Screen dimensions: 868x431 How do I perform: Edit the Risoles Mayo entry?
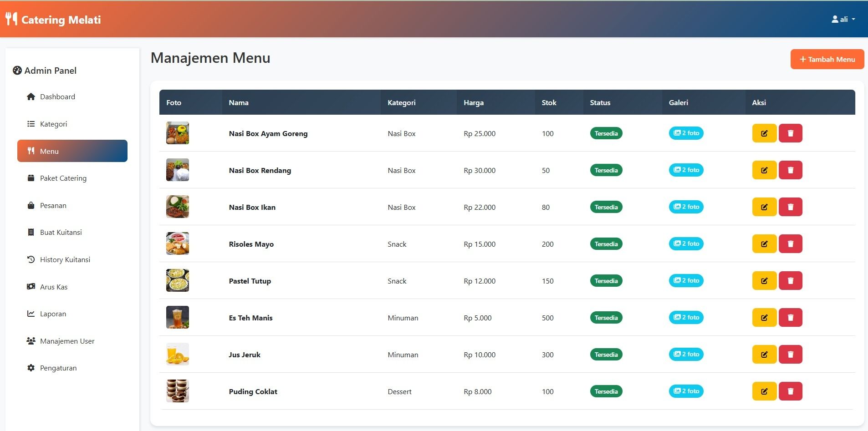click(764, 244)
